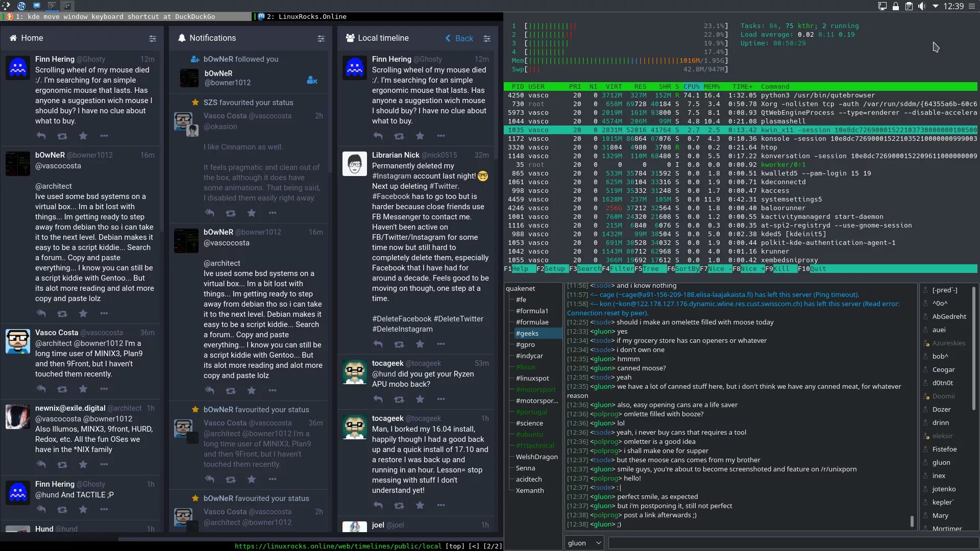Favourite Vasco Costa's MINIX3 post in Home
The height and width of the screenshot is (551, 980).
(x=83, y=389)
